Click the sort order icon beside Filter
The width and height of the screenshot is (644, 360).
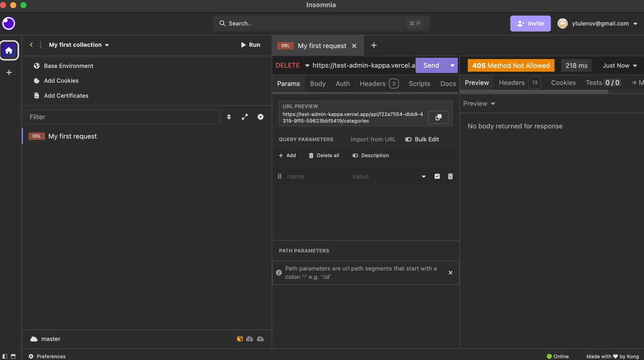[x=229, y=117]
